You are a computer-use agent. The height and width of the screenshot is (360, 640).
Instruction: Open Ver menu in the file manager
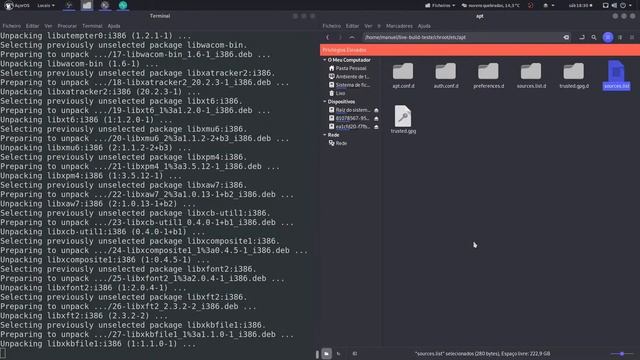coord(368,26)
